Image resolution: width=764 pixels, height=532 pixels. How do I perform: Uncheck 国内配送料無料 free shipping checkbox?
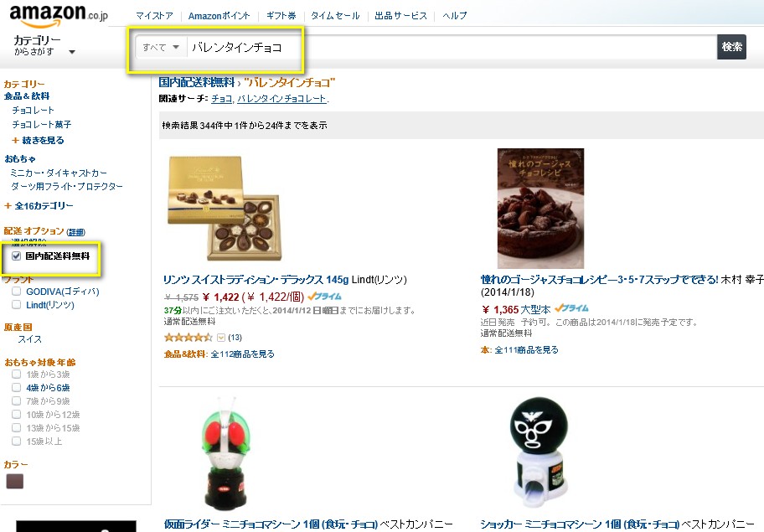[17, 256]
